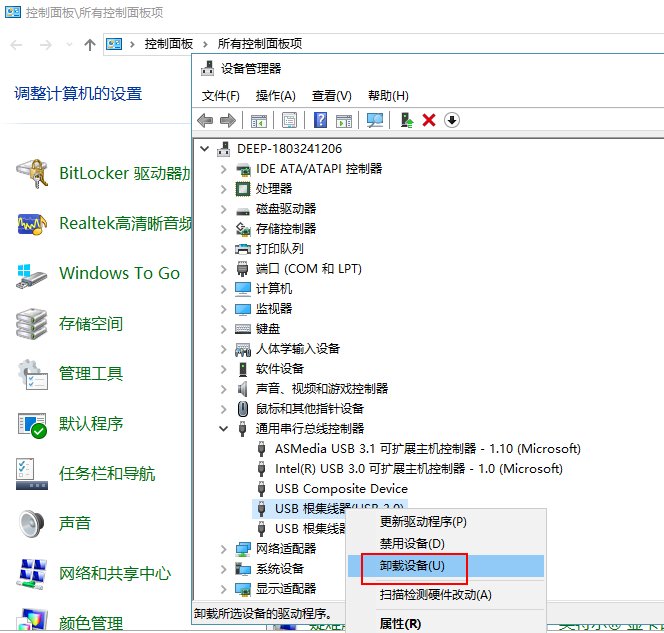Click the blue question mark help icon

pyautogui.click(x=321, y=120)
